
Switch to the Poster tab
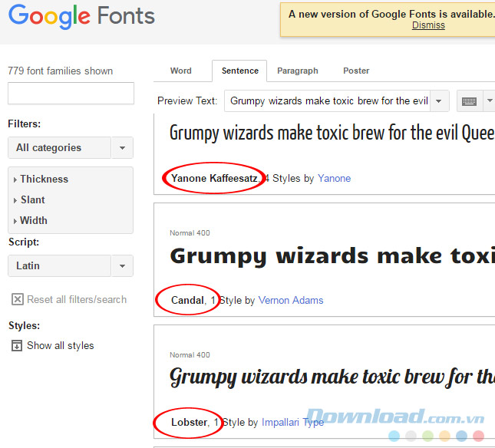pyautogui.click(x=356, y=71)
